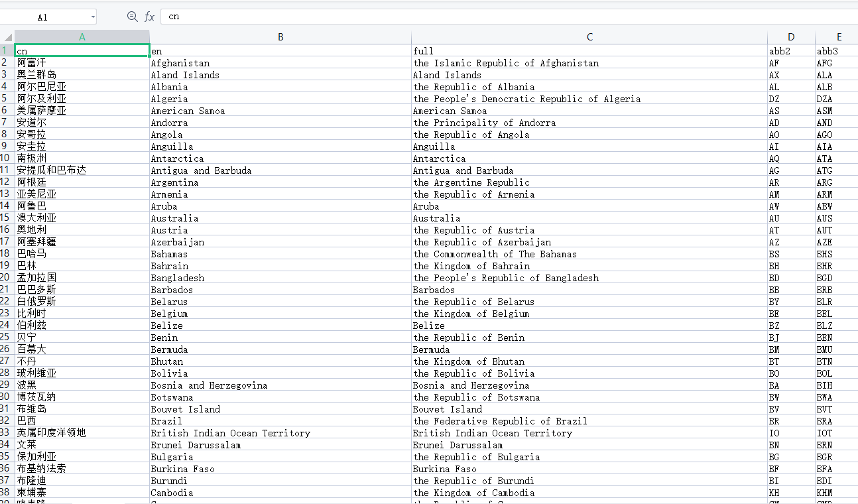Click the cell 博茨瓦纳

(x=82, y=397)
